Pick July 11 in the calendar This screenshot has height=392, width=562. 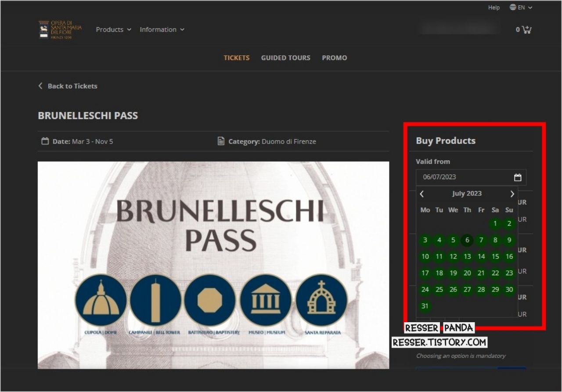click(439, 257)
